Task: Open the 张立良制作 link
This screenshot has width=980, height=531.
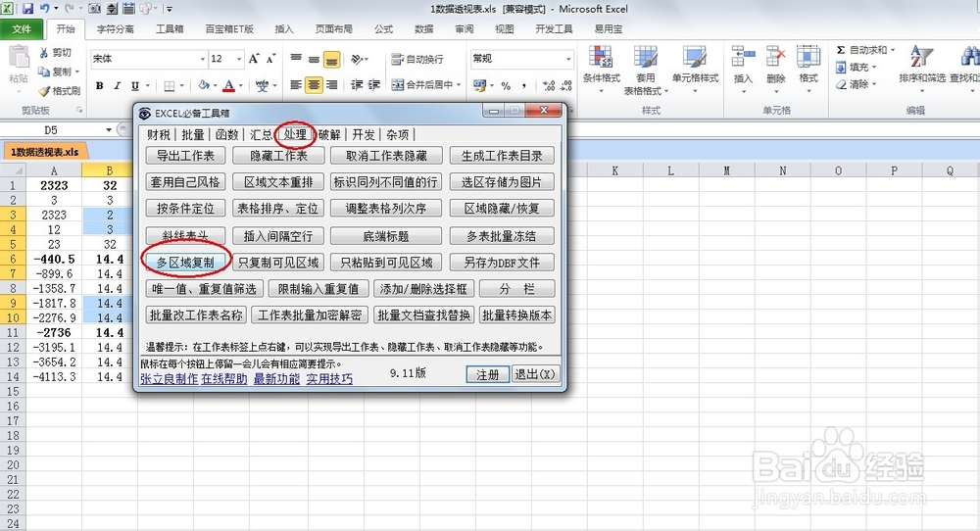Action: pos(170,378)
